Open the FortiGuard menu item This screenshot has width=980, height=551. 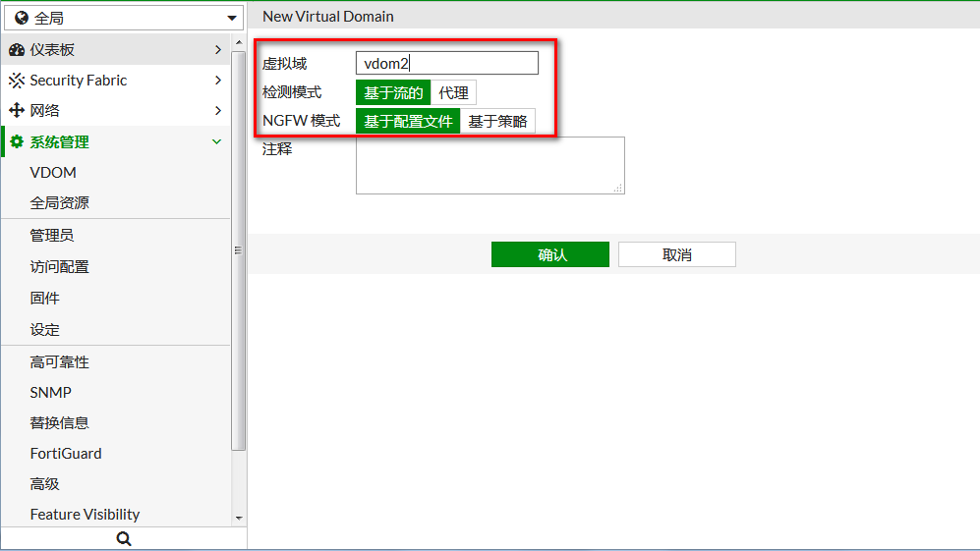[66, 454]
